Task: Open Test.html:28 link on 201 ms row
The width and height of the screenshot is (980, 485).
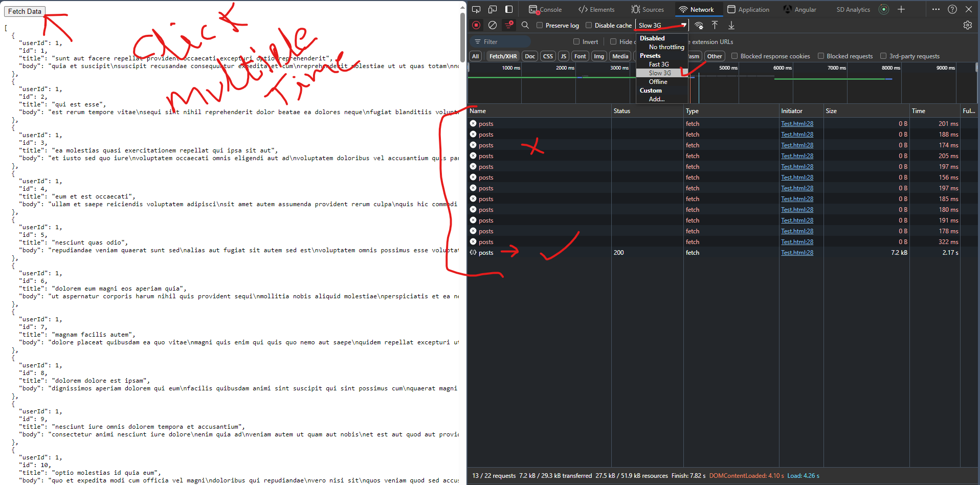Action: click(x=797, y=124)
